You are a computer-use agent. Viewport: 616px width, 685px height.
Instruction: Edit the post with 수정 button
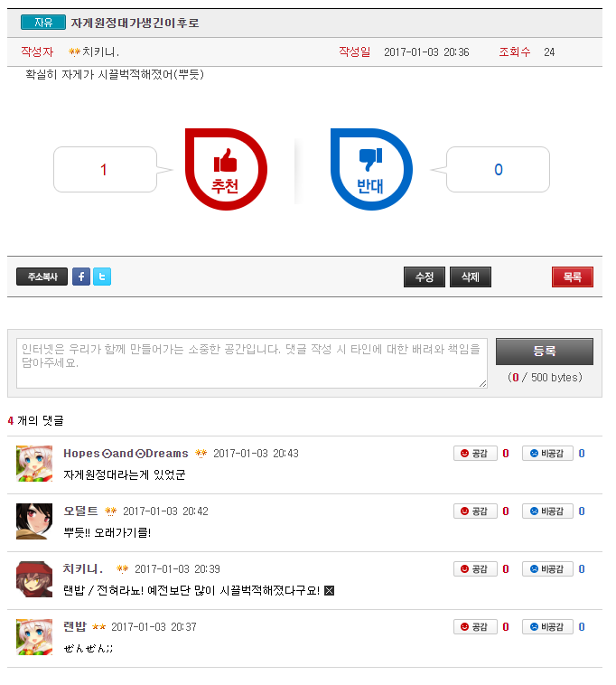[x=425, y=277]
